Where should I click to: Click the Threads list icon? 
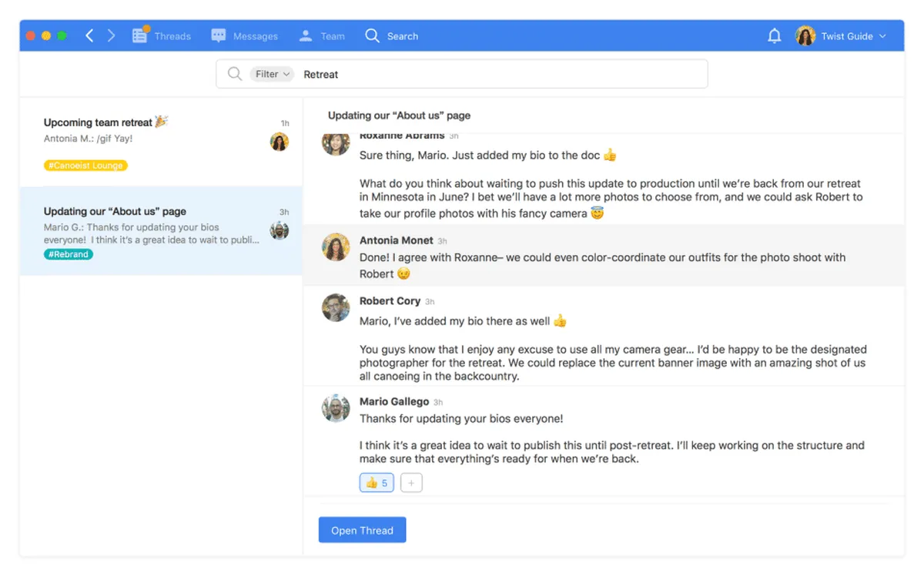139,35
